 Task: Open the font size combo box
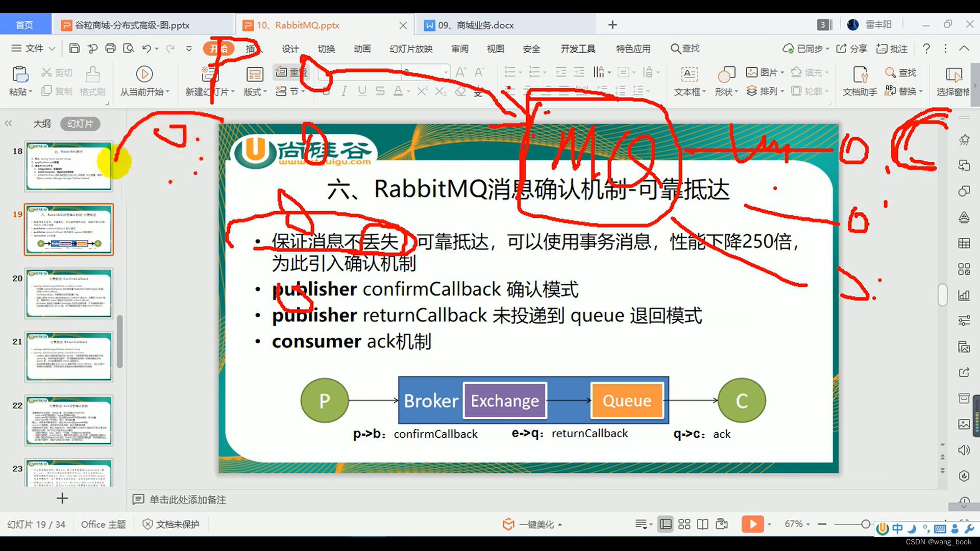(x=425, y=72)
